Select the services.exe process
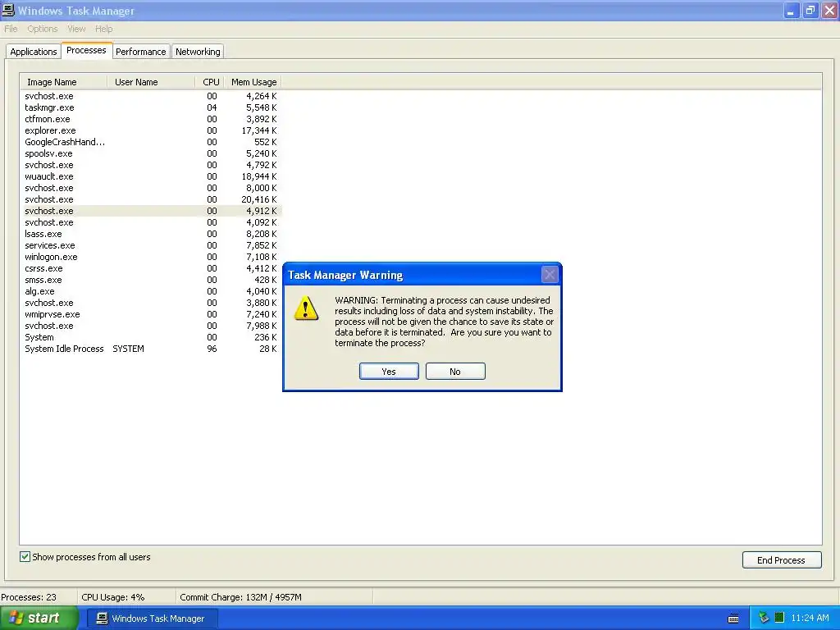840x630 pixels. pyautogui.click(x=151, y=245)
